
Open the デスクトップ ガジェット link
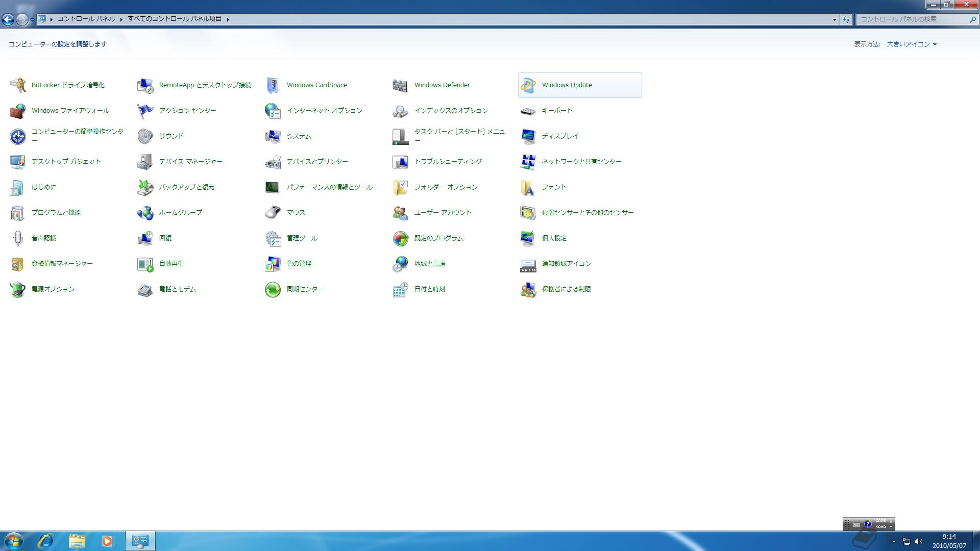pyautogui.click(x=66, y=162)
